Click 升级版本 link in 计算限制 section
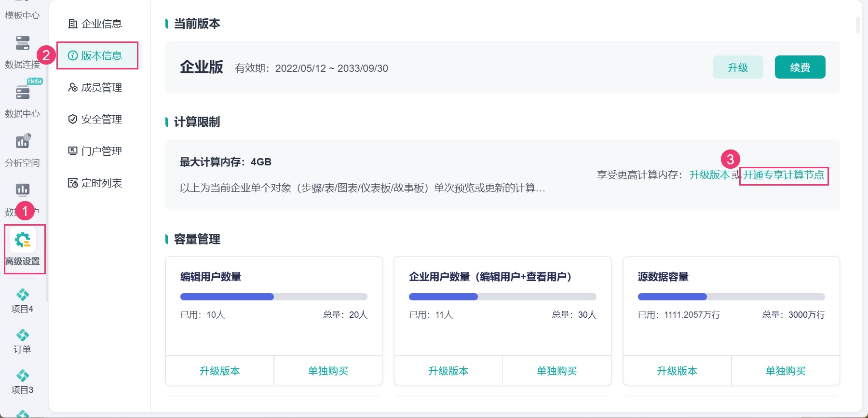 click(x=709, y=175)
